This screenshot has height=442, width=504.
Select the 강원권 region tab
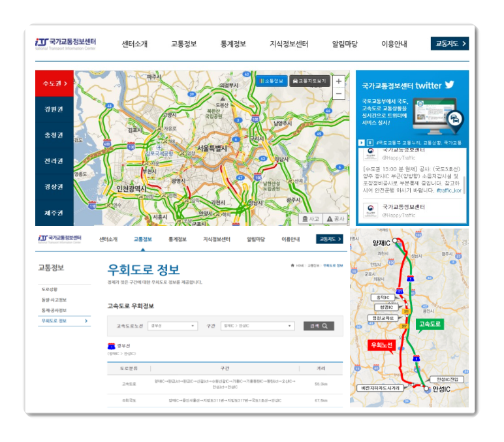[x=54, y=109]
